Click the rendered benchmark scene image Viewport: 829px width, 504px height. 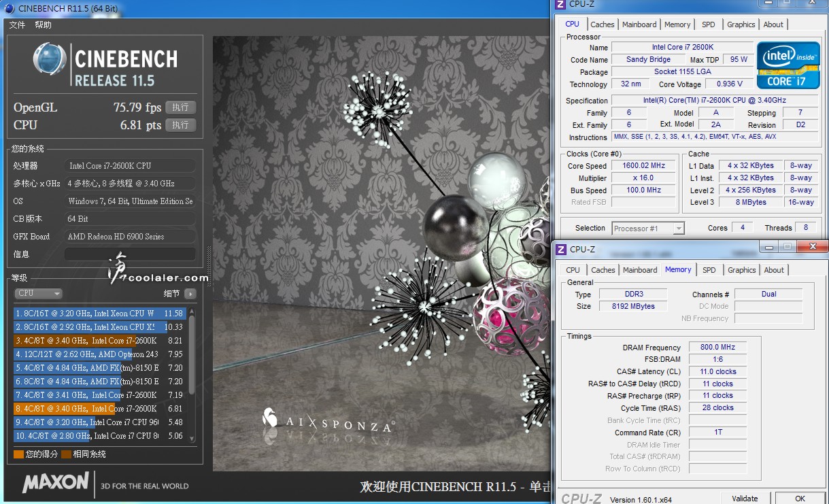380,253
